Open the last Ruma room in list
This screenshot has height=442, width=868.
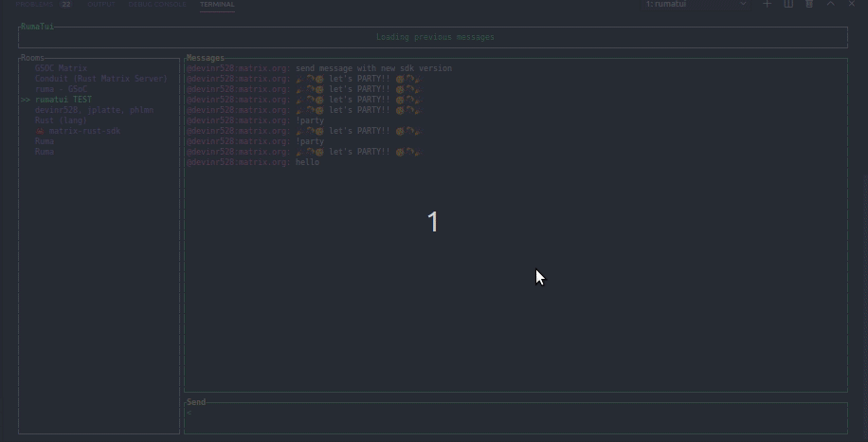(45, 152)
